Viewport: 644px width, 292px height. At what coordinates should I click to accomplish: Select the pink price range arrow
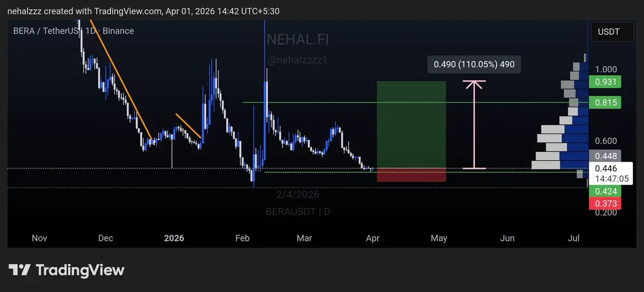point(474,125)
